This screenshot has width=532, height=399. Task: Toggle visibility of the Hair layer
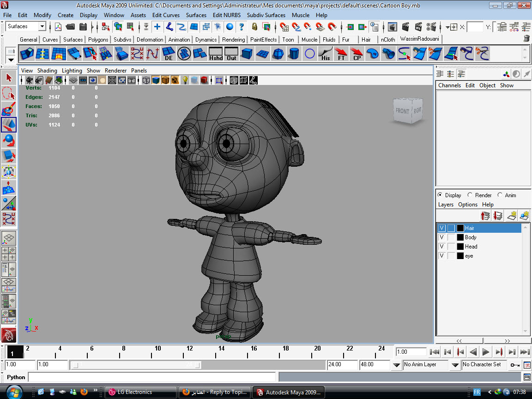point(442,228)
